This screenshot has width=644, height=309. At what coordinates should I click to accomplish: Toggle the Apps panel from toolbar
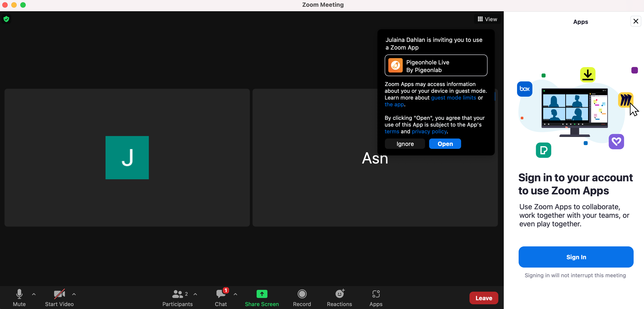376,298
